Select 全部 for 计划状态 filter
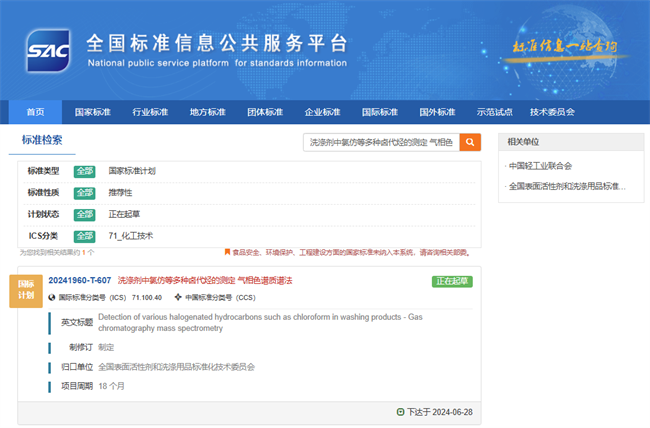Screen dimensions: 650x428 84,214
